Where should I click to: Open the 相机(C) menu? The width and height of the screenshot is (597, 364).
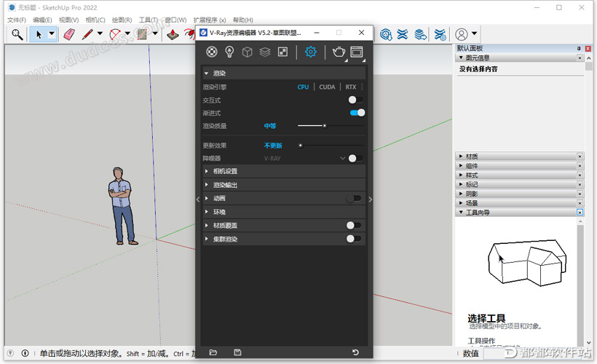pos(95,20)
